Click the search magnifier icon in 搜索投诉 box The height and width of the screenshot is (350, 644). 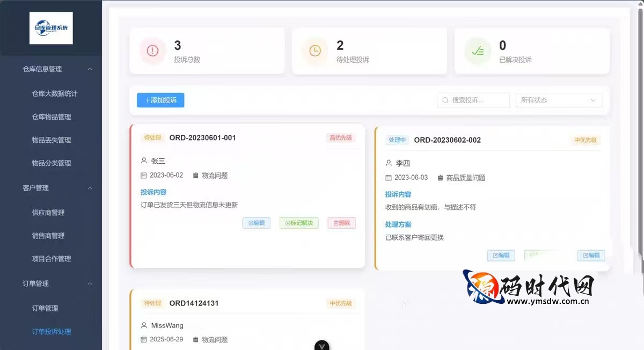445,100
